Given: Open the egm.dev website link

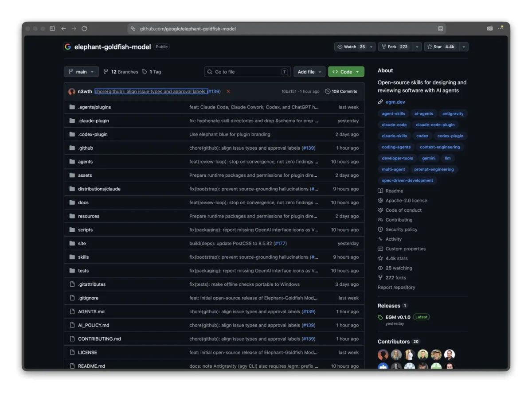Looking at the screenshot, I should coord(395,102).
